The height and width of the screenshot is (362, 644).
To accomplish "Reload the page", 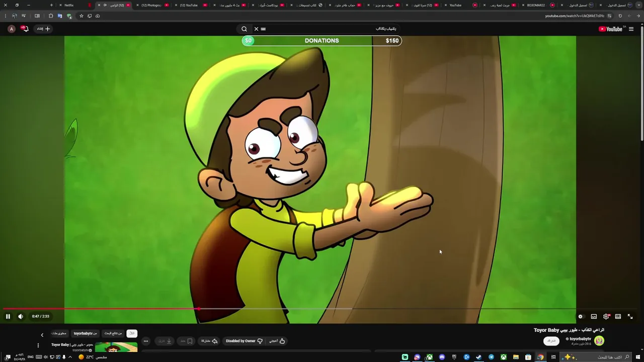I will click(x=620, y=16).
